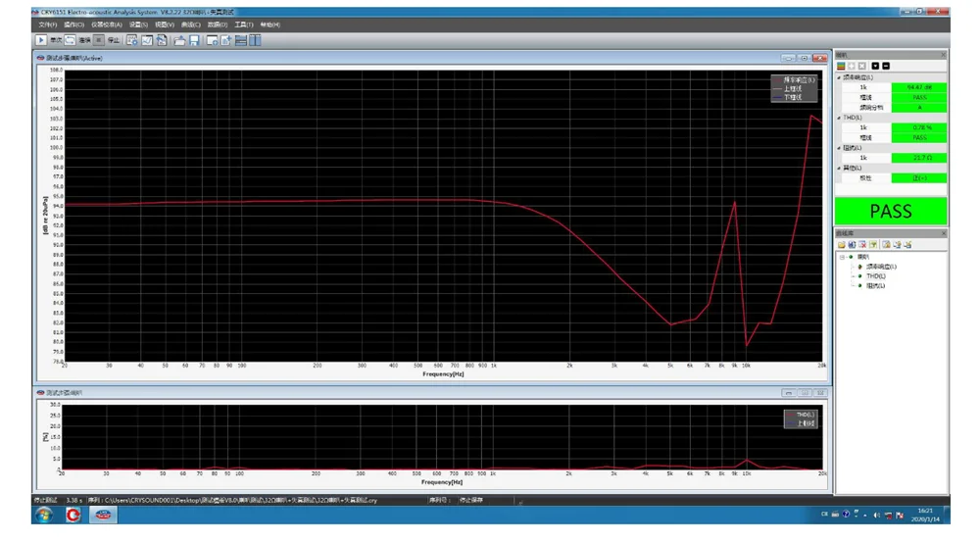The height and width of the screenshot is (542, 980).
Task: Switch to the CRY analysis app taskbar button
Action: 103,516
